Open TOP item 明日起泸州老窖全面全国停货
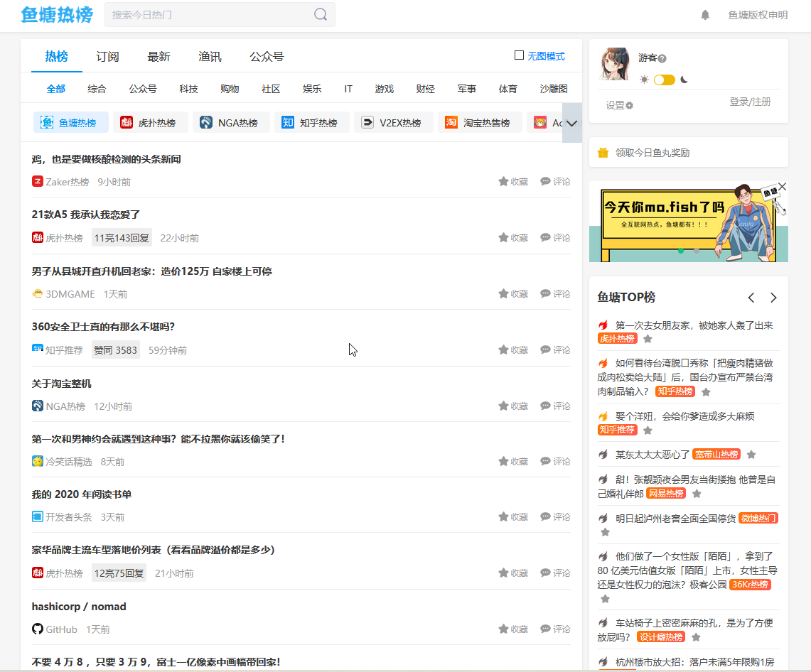The width and height of the screenshot is (811, 672). click(x=675, y=519)
